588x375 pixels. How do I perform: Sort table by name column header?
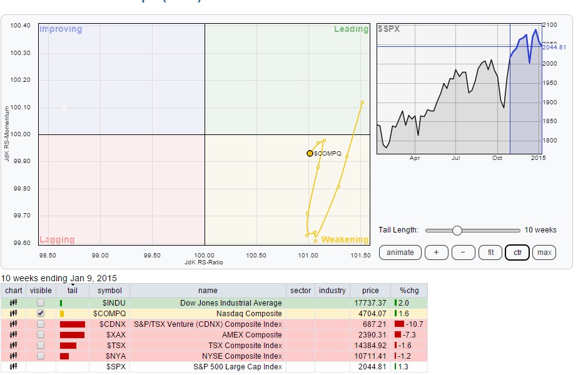tap(208, 291)
